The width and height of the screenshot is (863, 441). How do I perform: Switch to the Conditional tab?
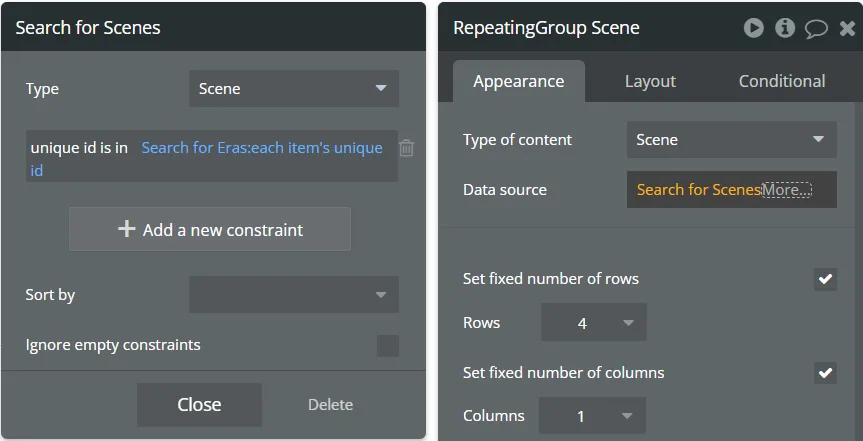[782, 81]
